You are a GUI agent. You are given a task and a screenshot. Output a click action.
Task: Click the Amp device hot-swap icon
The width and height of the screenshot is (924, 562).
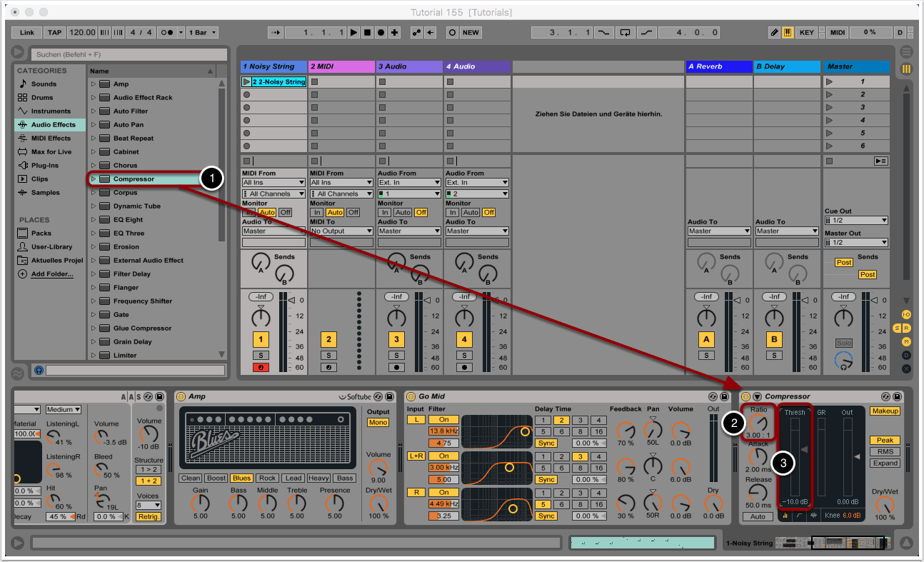click(x=378, y=396)
